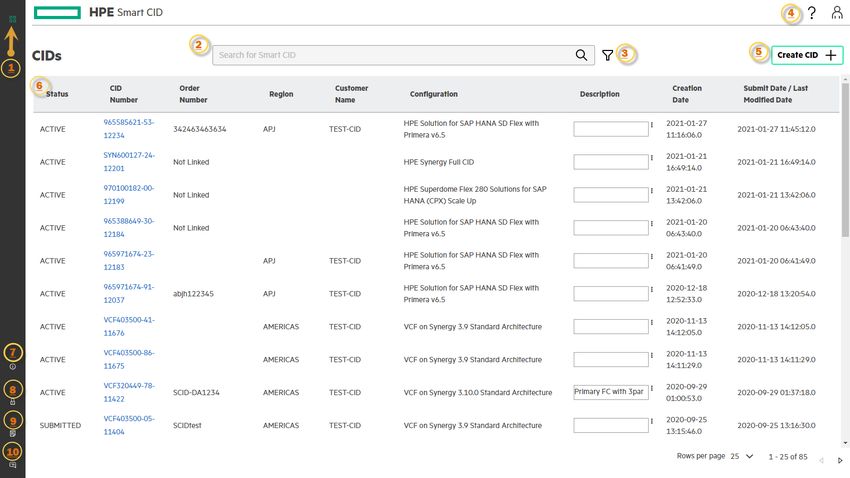850x478 pixels.
Task: Open description options for CID 965971674-91-12037
Action: click(x=652, y=290)
